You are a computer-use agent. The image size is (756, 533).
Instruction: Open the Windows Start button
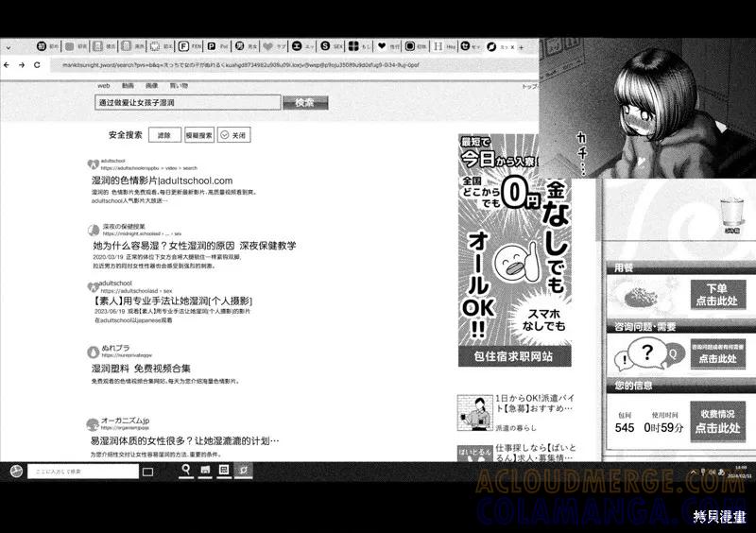tap(16, 471)
